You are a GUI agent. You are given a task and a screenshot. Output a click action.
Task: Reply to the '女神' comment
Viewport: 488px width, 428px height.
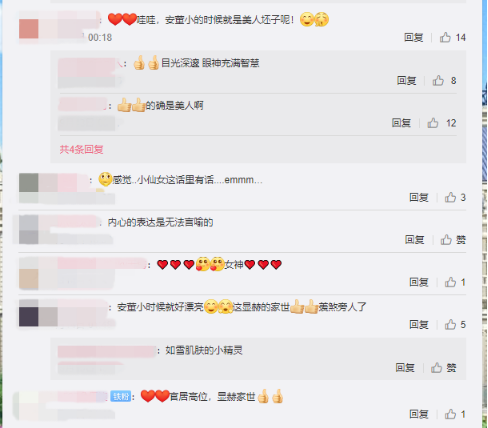pyautogui.click(x=419, y=282)
